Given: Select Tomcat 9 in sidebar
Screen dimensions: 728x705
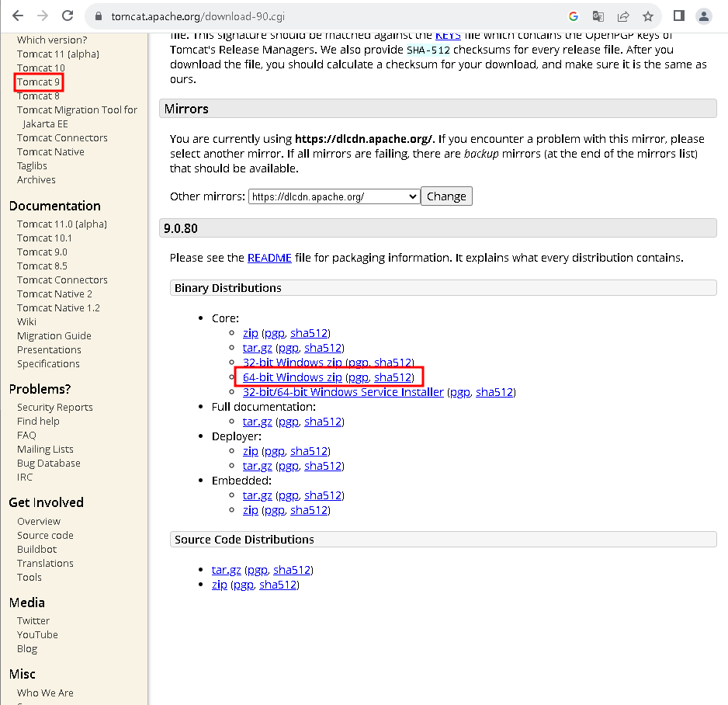Looking at the screenshot, I should [39, 82].
